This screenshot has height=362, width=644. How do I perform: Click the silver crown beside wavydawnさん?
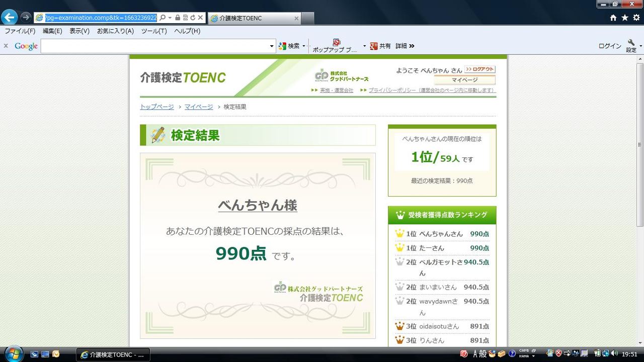pos(400,301)
